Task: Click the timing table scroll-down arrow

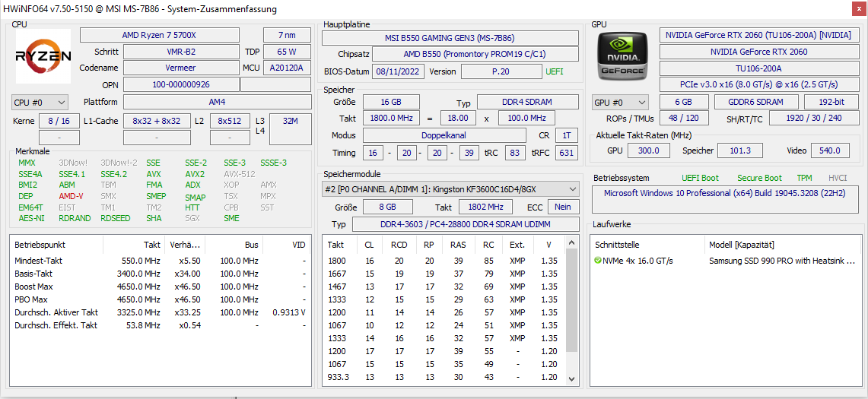Action: (x=572, y=378)
